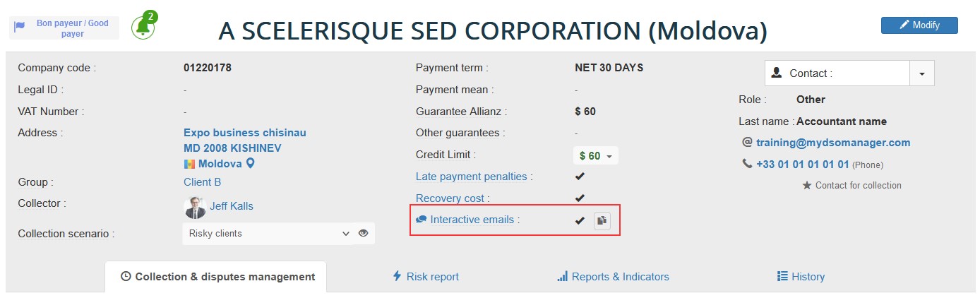Screen dimensions: 980x298
Task: Click the Bon payeur / Good payer flag badge
Action: tap(64, 28)
